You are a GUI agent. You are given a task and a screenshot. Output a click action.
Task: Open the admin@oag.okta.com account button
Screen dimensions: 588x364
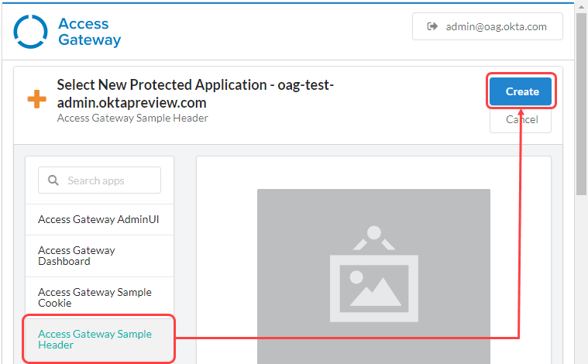click(487, 26)
